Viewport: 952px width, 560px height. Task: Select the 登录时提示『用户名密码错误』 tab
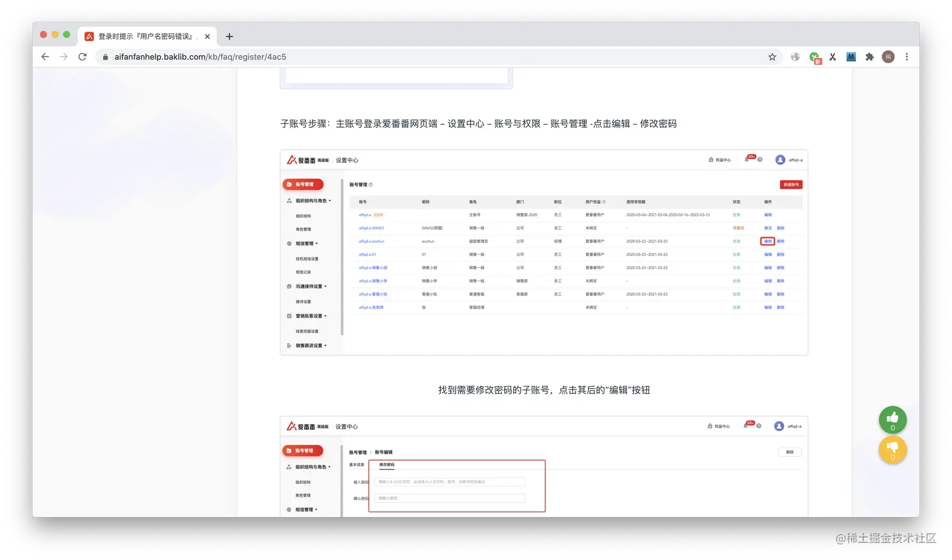pyautogui.click(x=147, y=36)
